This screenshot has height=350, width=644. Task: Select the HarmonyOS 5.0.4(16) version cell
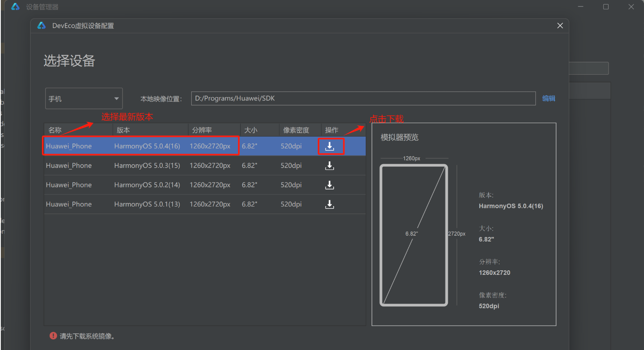[147, 146]
